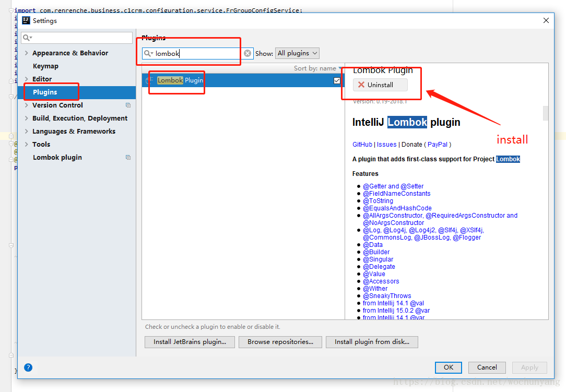
Task: Open the @Wither link
Action: click(375, 289)
